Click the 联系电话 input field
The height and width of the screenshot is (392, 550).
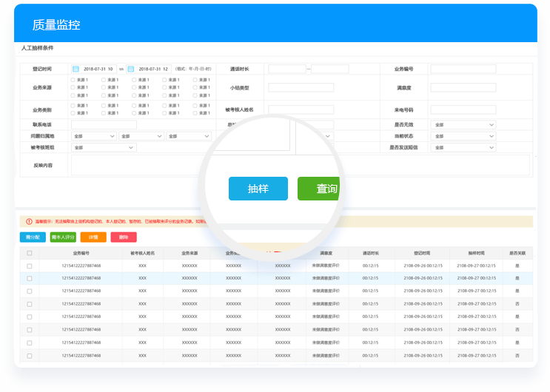point(104,125)
